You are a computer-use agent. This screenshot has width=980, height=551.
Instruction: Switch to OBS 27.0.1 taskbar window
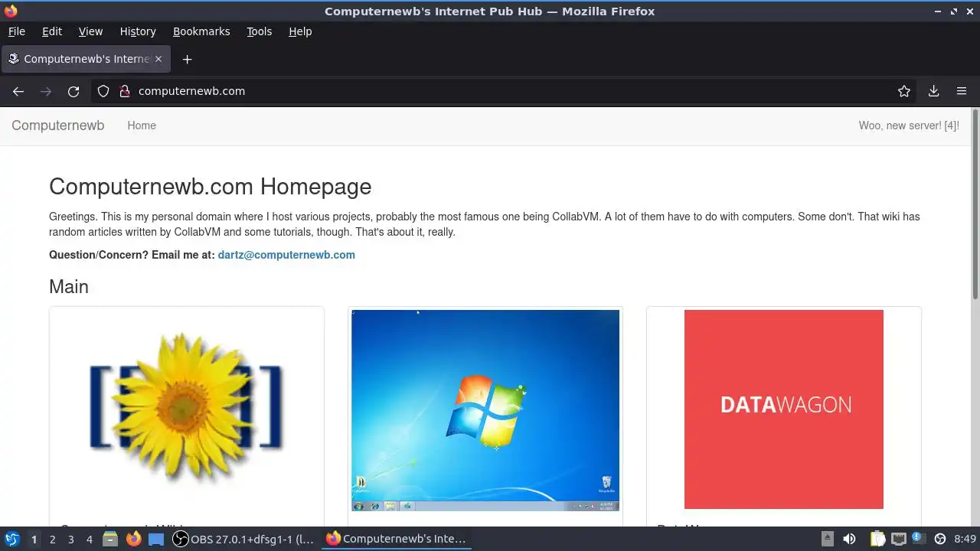(x=243, y=539)
